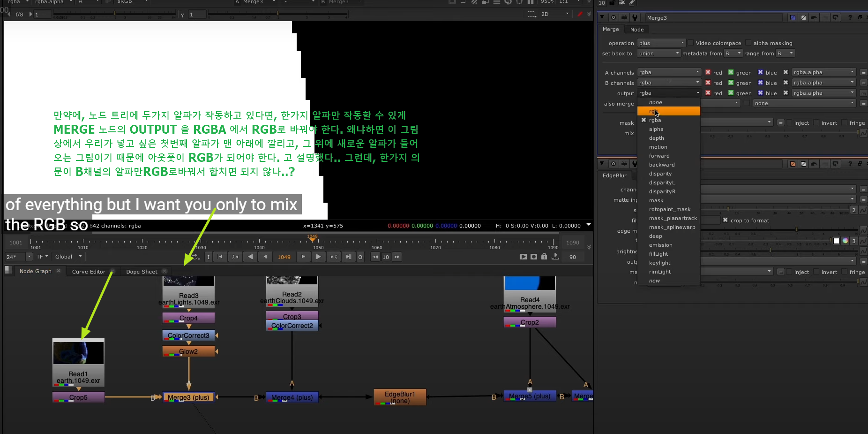Select new at bottom of channel list
This screenshot has width=868, height=434.
coord(668,281)
